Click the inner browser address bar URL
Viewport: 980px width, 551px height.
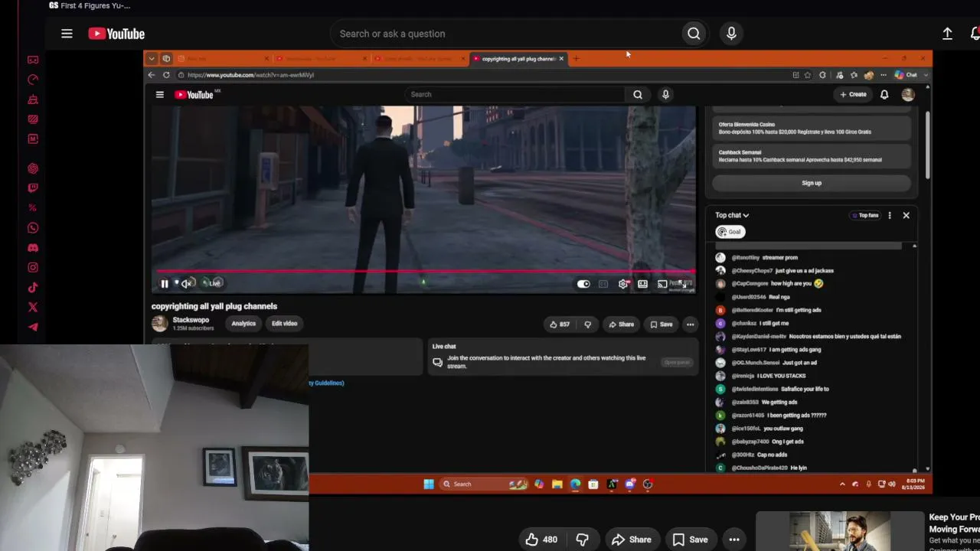[x=250, y=75]
